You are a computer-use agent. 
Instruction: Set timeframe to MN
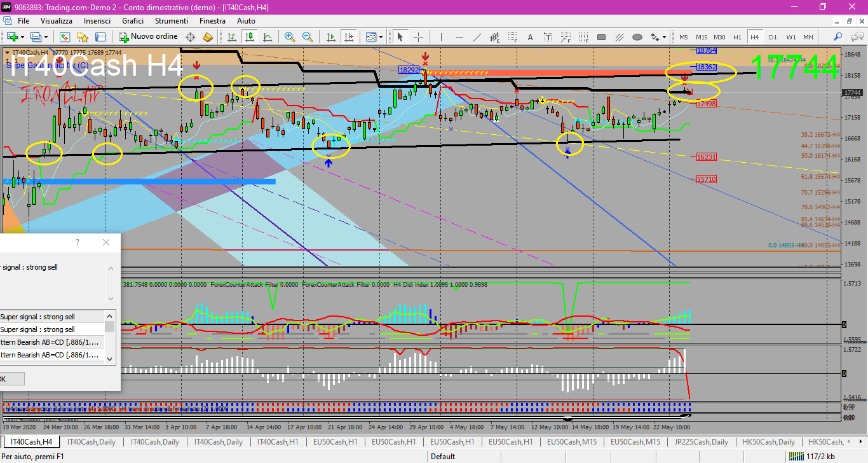pos(808,37)
